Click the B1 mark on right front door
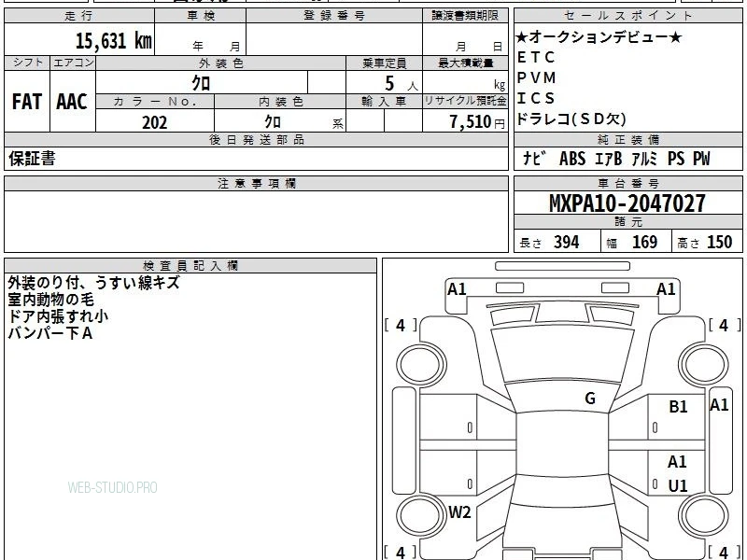 click(x=679, y=406)
